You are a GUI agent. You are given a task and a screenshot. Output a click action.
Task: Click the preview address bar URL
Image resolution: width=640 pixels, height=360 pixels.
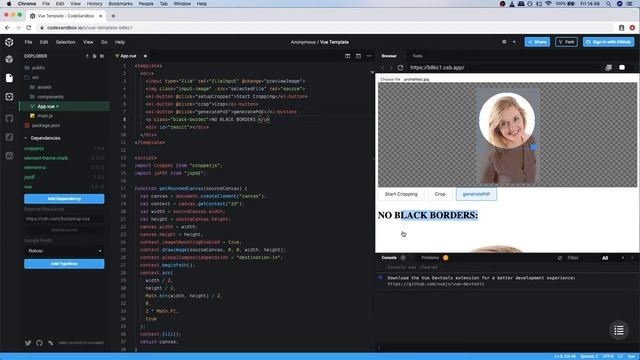coord(437,68)
